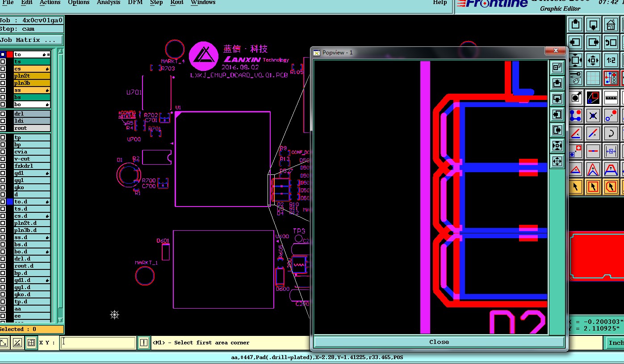This screenshot has width=624, height=364.
Task: Select the ruler measurement tool
Action: click(x=611, y=97)
